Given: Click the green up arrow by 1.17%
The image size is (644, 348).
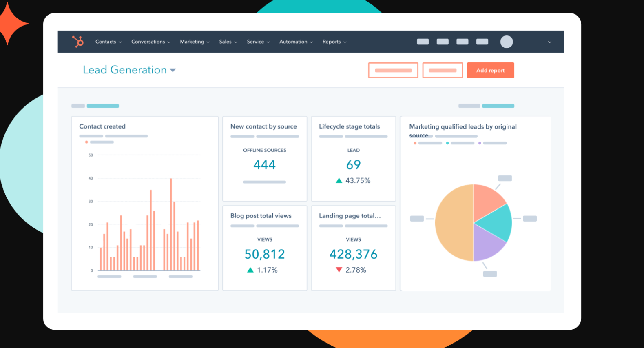Looking at the screenshot, I should (x=250, y=270).
